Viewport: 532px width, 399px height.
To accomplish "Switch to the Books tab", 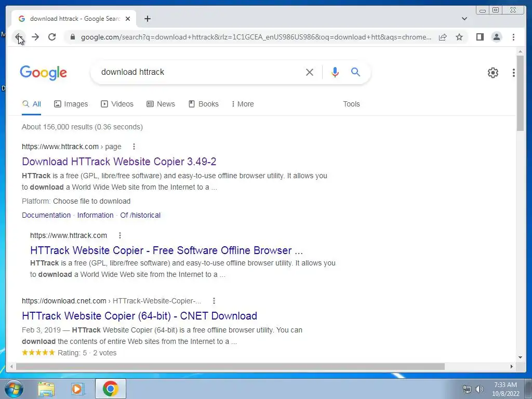I will pyautogui.click(x=204, y=104).
